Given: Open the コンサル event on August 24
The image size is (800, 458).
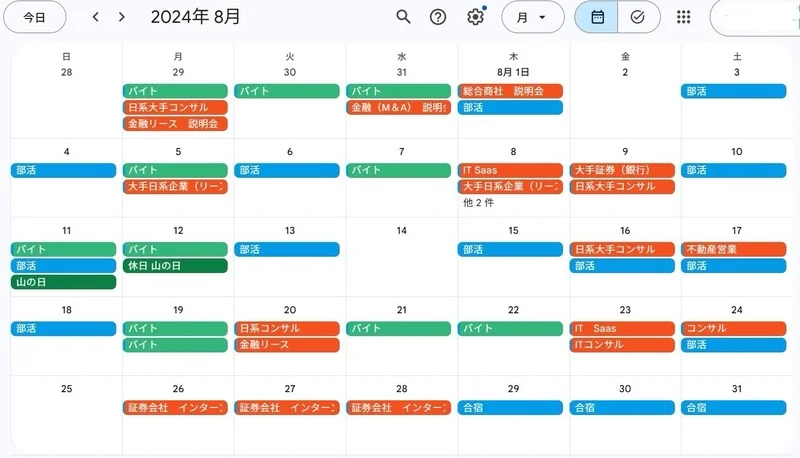Looking at the screenshot, I should (x=734, y=328).
